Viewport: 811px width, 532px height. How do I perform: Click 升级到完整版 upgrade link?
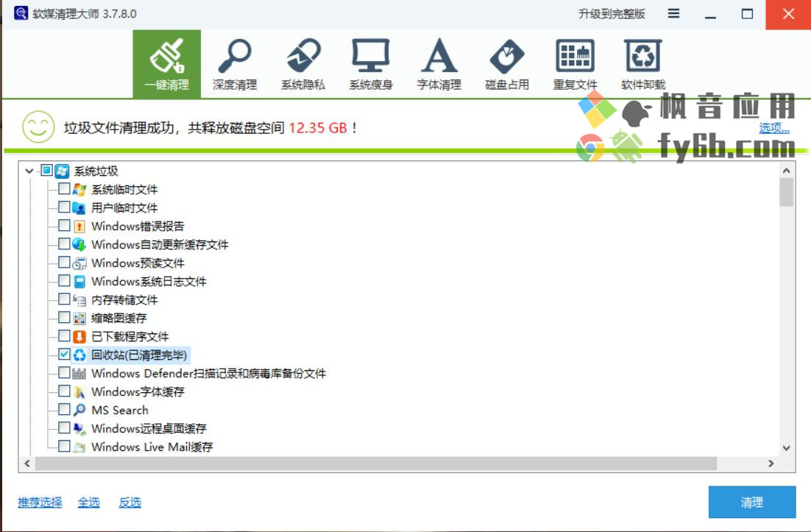point(612,14)
